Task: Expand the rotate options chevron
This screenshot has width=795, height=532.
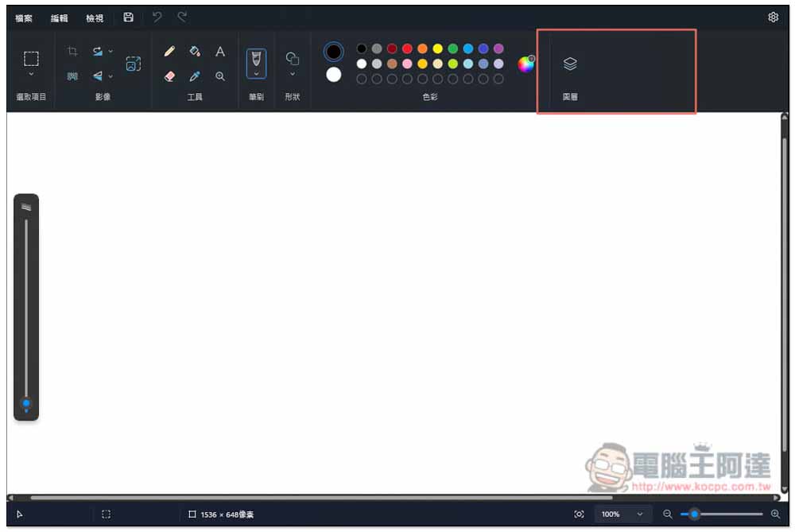Action: pos(111,51)
